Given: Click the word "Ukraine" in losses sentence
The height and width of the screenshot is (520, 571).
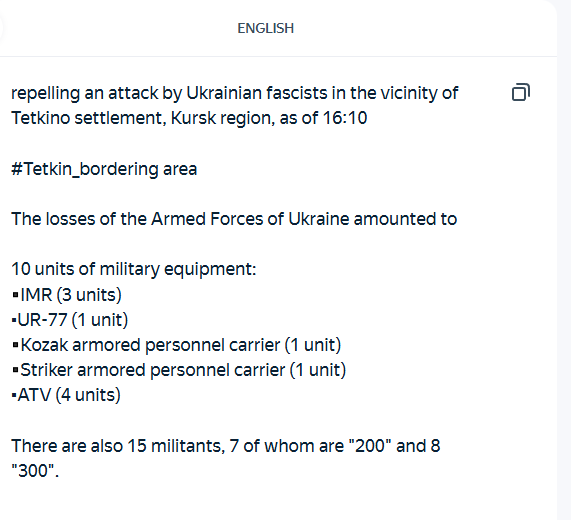Looking at the screenshot, I should point(319,219).
